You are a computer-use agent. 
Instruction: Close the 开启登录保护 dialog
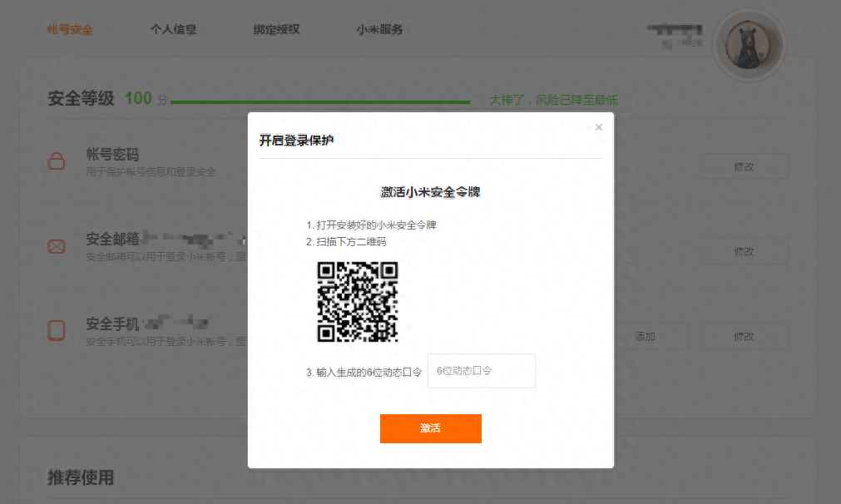(x=598, y=127)
